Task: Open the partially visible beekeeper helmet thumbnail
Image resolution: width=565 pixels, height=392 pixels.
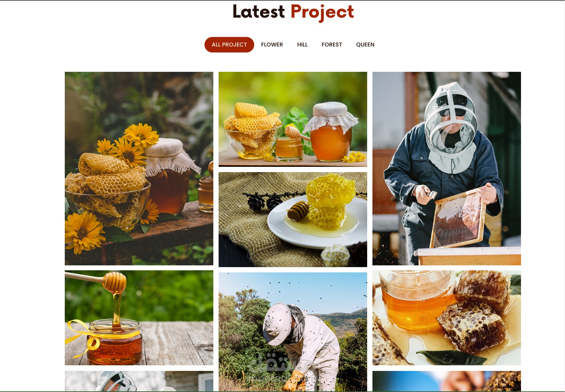Action: click(139, 381)
